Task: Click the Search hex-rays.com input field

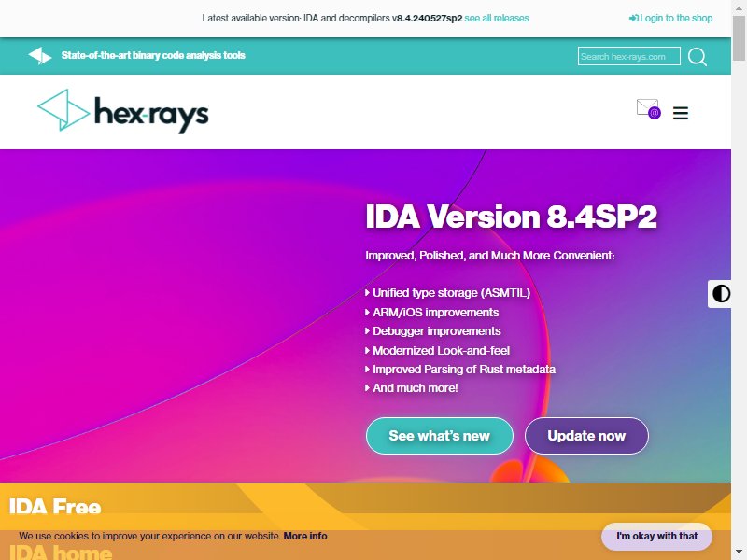Action: [x=628, y=56]
